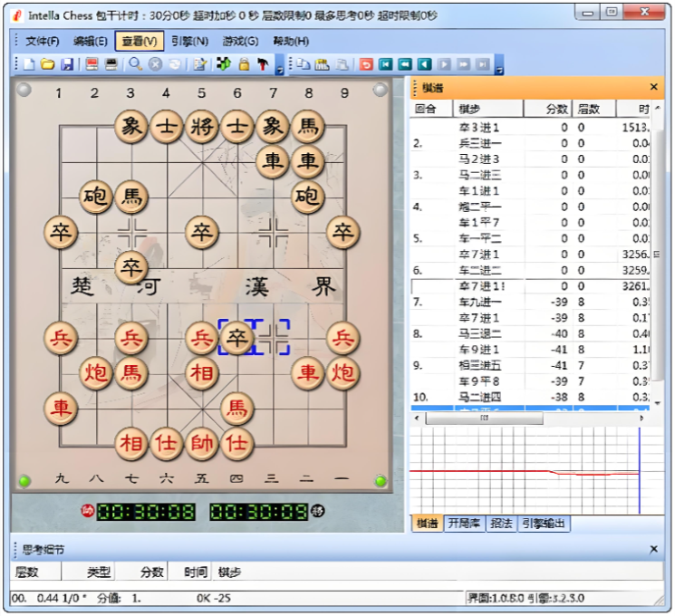Click the magnifying glass toolbar icon
The height and width of the screenshot is (616, 675).
pyautogui.click(x=135, y=64)
